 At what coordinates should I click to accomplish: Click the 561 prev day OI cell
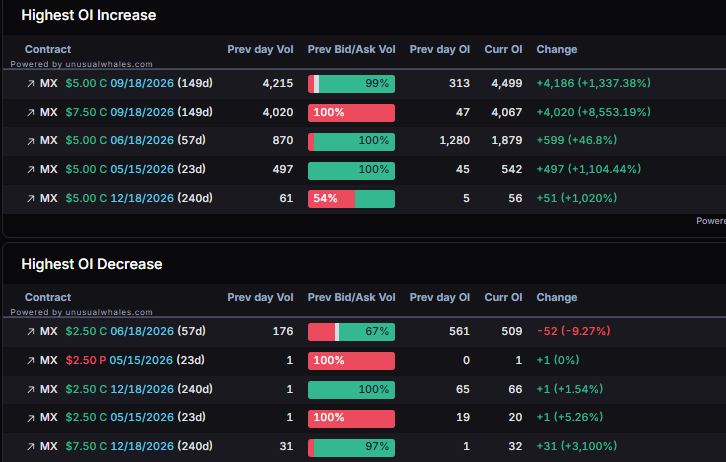tap(459, 331)
